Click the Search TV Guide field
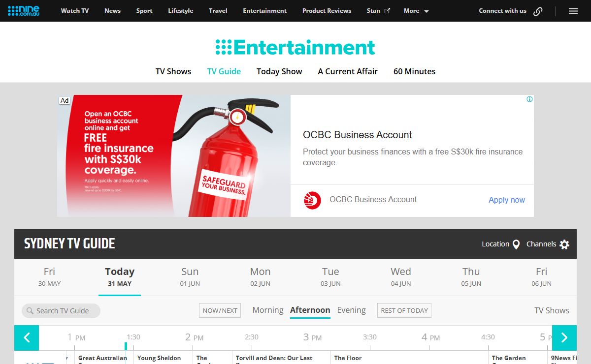The height and width of the screenshot is (364, 591). coord(61,311)
